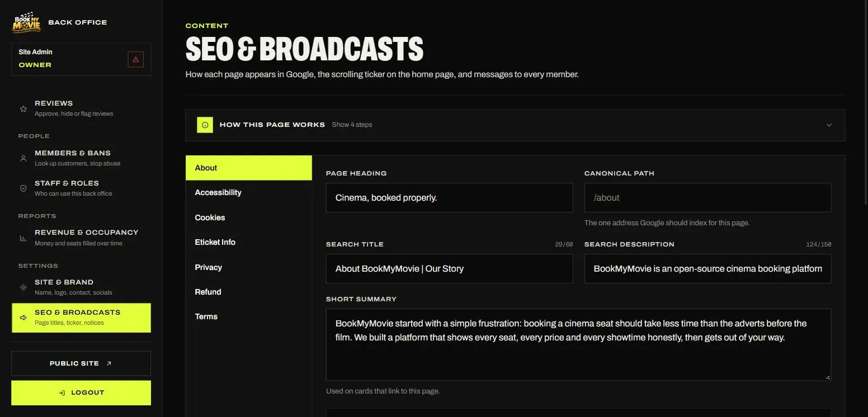This screenshot has height=417, width=868.
Task: Open Site & Brand settings
Action: pos(81,287)
